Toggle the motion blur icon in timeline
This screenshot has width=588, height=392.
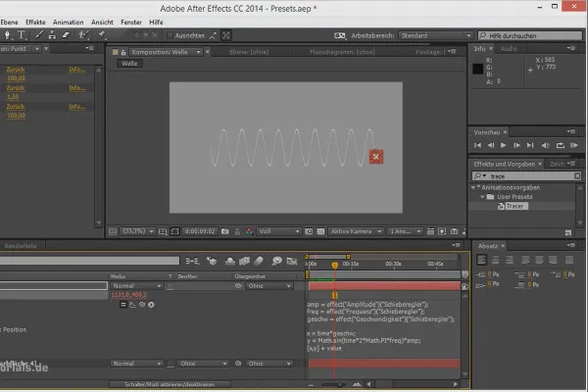click(259, 261)
